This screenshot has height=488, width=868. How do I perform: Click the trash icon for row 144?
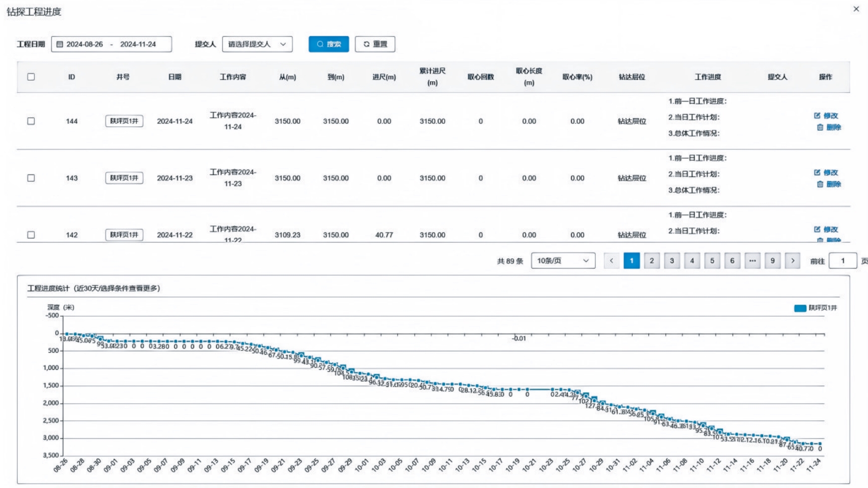[820, 127]
